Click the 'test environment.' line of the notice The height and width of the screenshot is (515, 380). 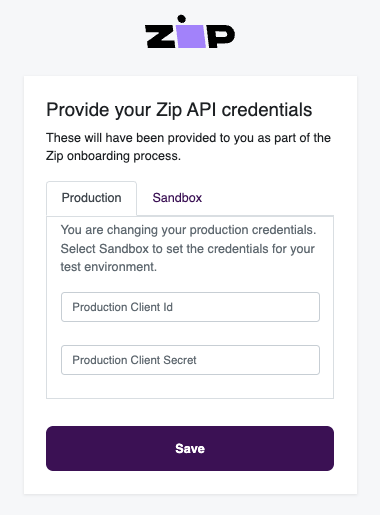pos(108,267)
